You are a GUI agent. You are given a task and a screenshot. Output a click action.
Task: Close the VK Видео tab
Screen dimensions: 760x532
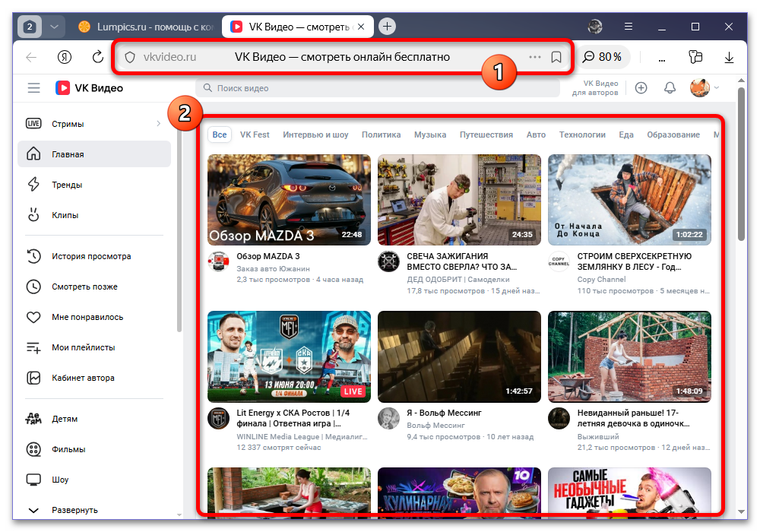pos(361,27)
